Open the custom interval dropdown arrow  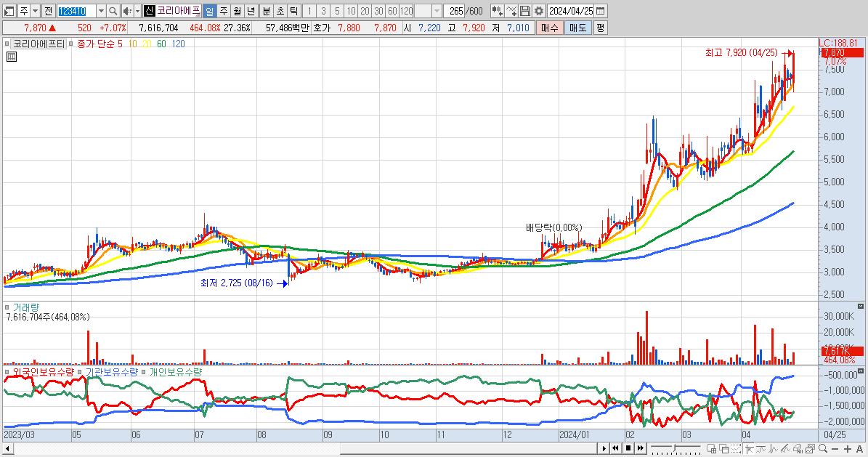(x=437, y=11)
